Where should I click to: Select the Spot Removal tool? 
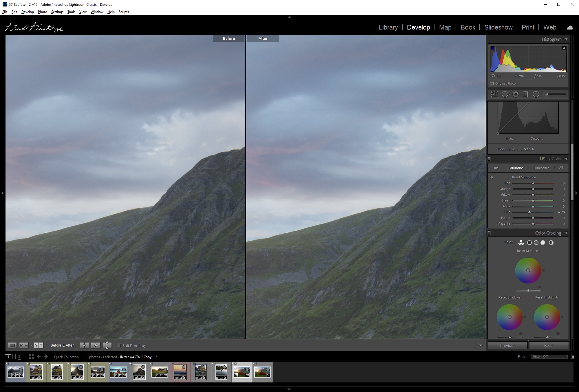[x=505, y=94]
